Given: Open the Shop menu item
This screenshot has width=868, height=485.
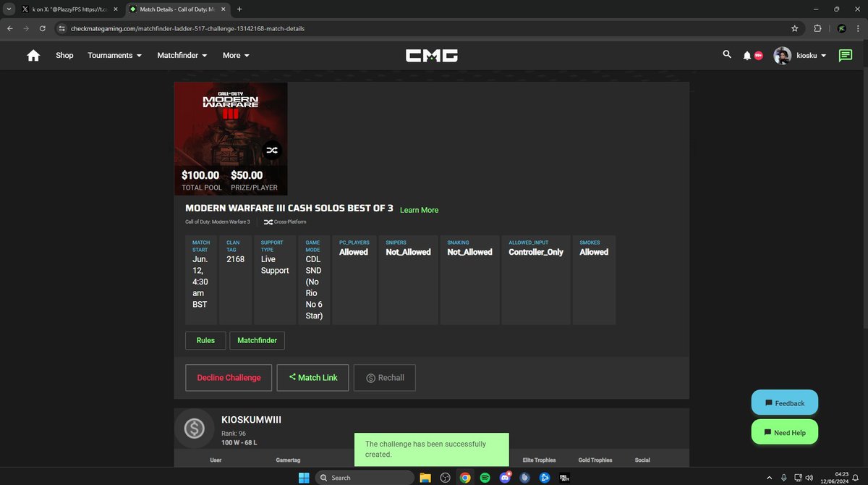Looking at the screenshot, I should [x=64, y=55].
